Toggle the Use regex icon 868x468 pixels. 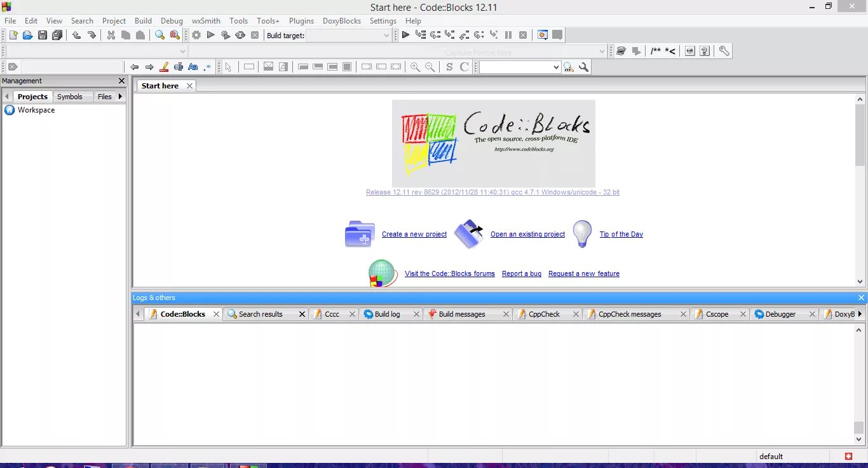(207, 67)
